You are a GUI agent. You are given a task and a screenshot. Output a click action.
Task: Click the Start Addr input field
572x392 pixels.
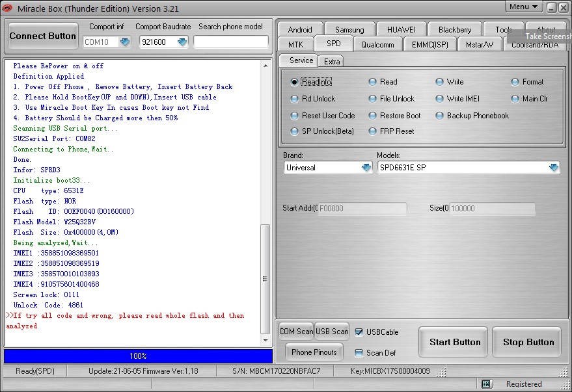click(x=362, y=209)
